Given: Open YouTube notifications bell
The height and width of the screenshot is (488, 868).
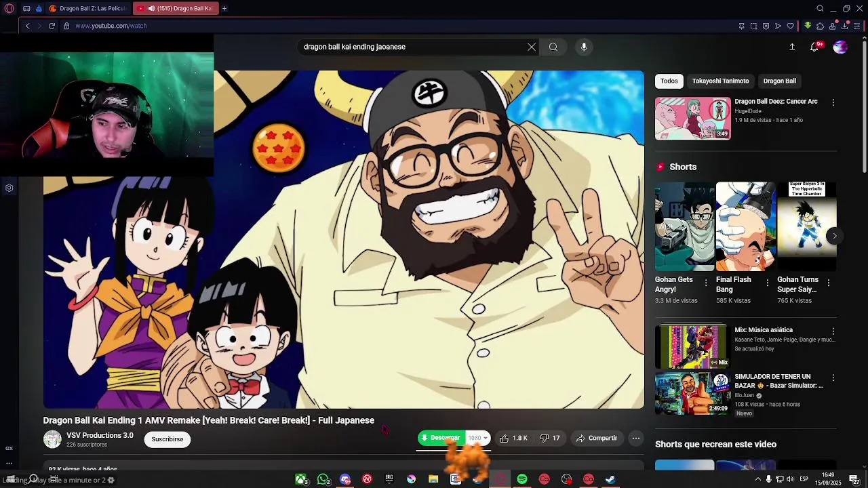Looking at the screenshot, I should tap(814, 47).
